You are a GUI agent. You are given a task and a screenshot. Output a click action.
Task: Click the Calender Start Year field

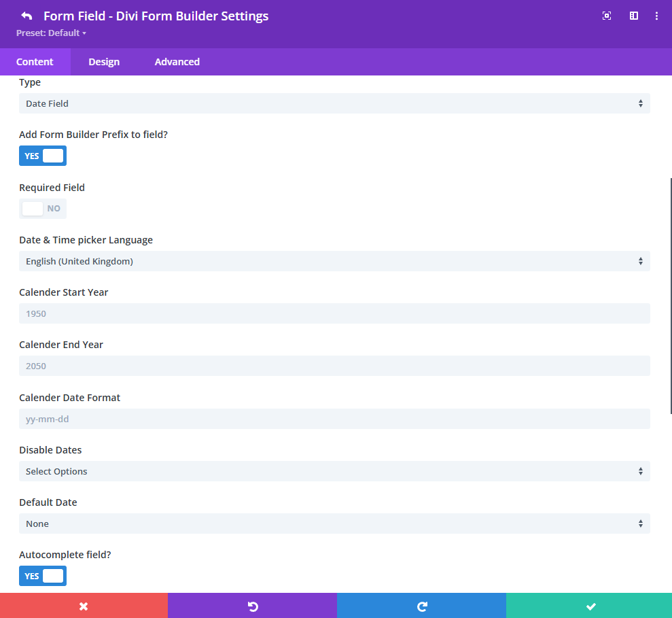coord(334,313)
